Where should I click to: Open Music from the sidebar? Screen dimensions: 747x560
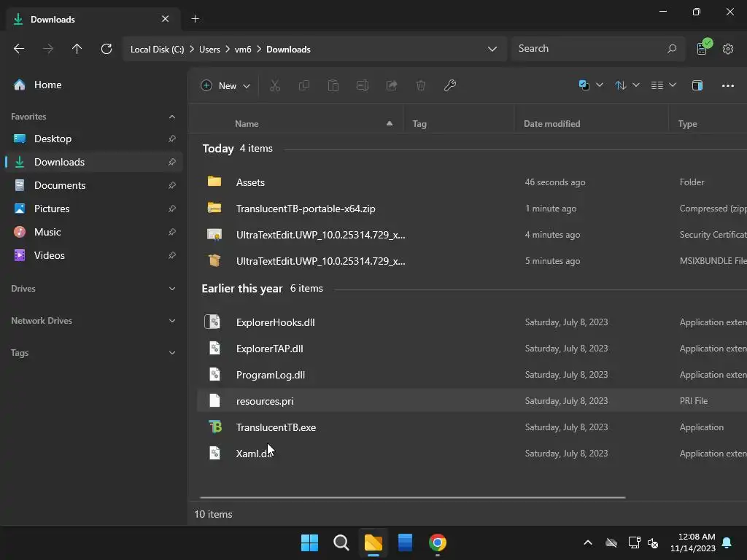click(93, 232)
